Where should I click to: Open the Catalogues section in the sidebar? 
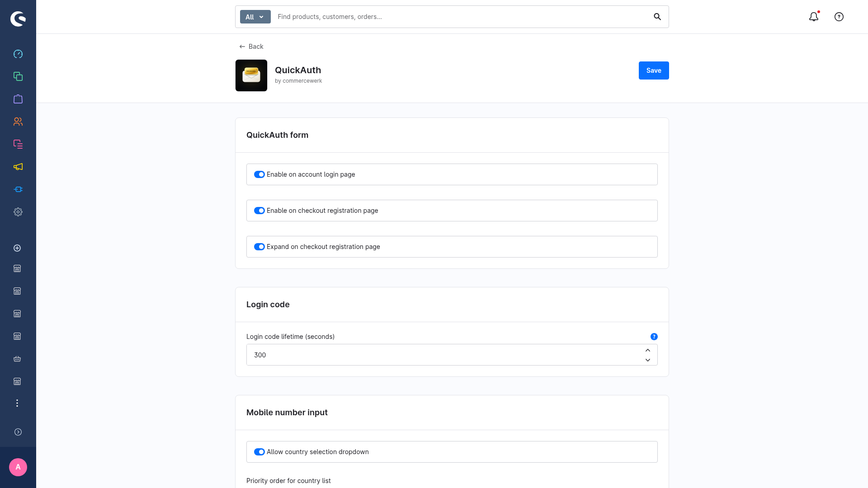pos(18,76)
